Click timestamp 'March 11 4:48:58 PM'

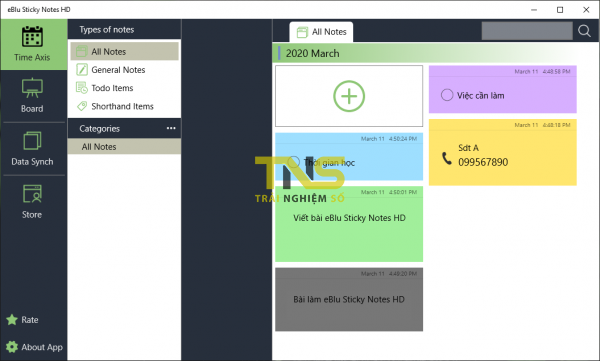542,71
